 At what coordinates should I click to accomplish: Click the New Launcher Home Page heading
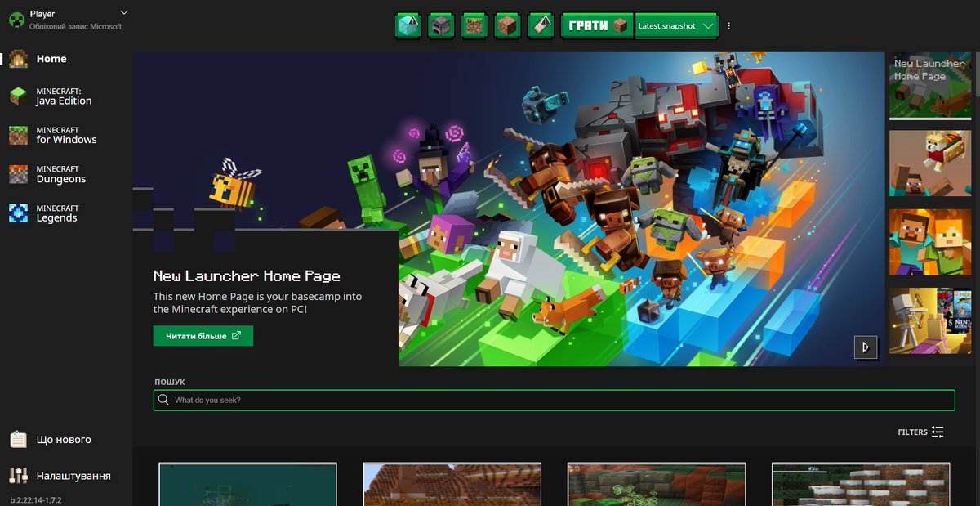[x=247, y=276]
